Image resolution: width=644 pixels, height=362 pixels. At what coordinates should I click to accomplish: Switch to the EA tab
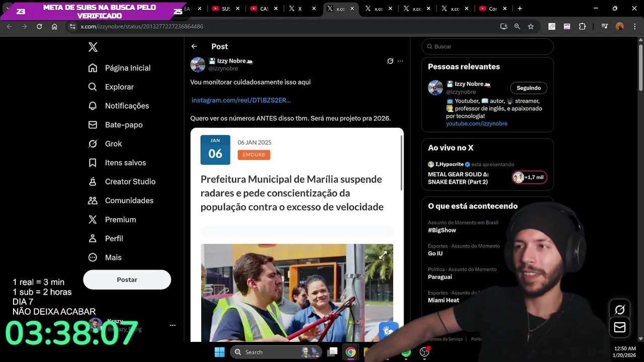tap(192, 9)
